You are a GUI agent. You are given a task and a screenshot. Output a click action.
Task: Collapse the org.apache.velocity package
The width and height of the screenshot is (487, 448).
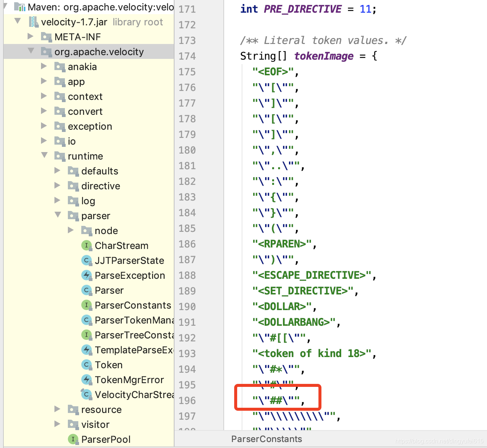[x=31, y=51]
